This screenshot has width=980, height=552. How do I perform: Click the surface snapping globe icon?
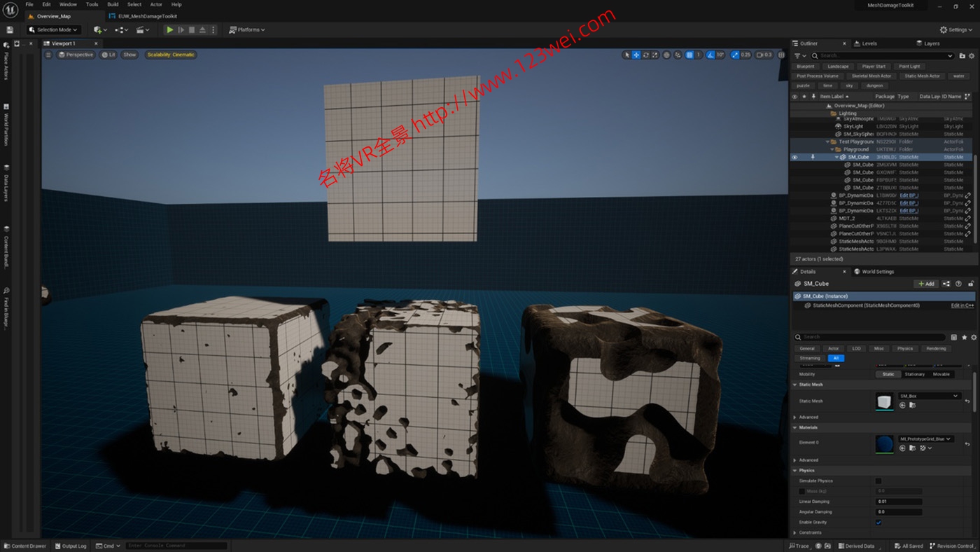click(665, 55)
